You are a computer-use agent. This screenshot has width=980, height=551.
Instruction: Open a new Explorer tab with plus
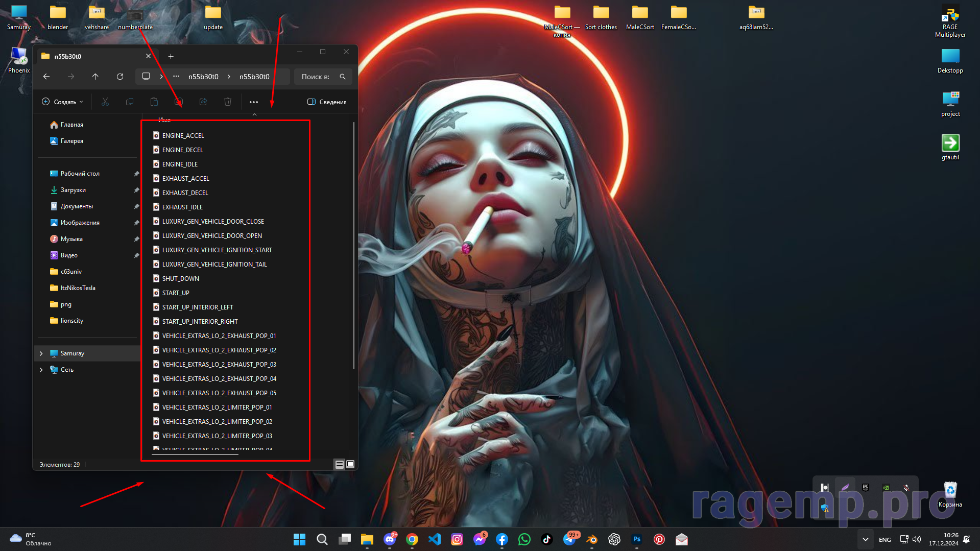pyautogui.click(x=171, y=56)
